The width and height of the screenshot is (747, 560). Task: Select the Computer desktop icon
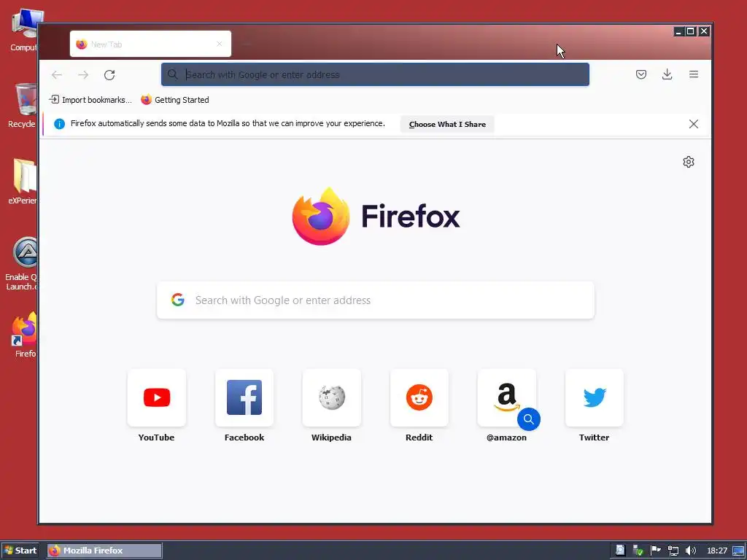[24, 31]
